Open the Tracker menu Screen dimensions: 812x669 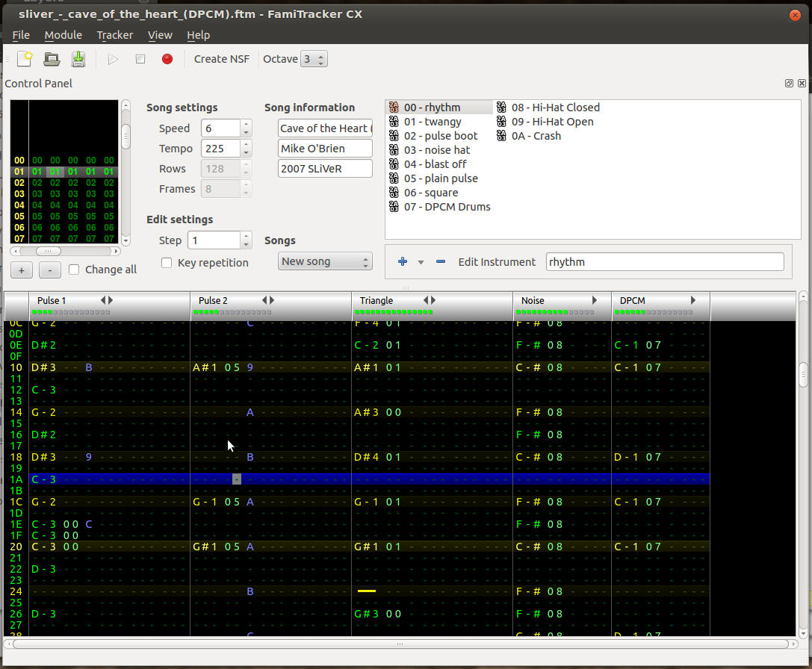point(114,34)
